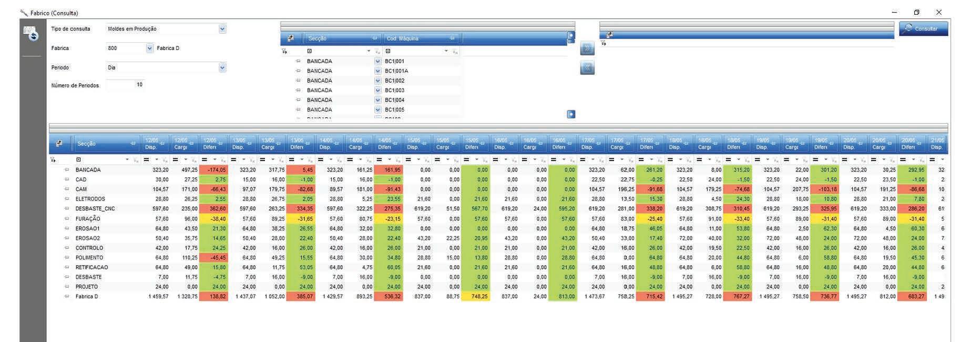Click scroll-top button of machine list
The width and height of the screenshot is (980, 342).
click(x=571, y=36)
